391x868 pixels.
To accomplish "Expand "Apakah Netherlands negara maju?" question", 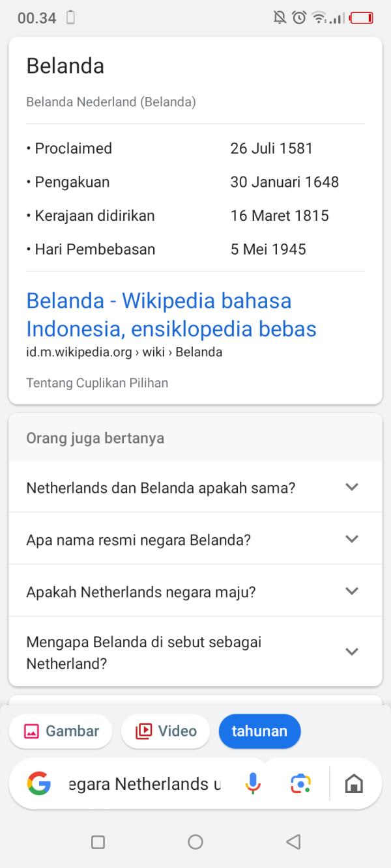I will pyautogui.click(x=352, y=591).
